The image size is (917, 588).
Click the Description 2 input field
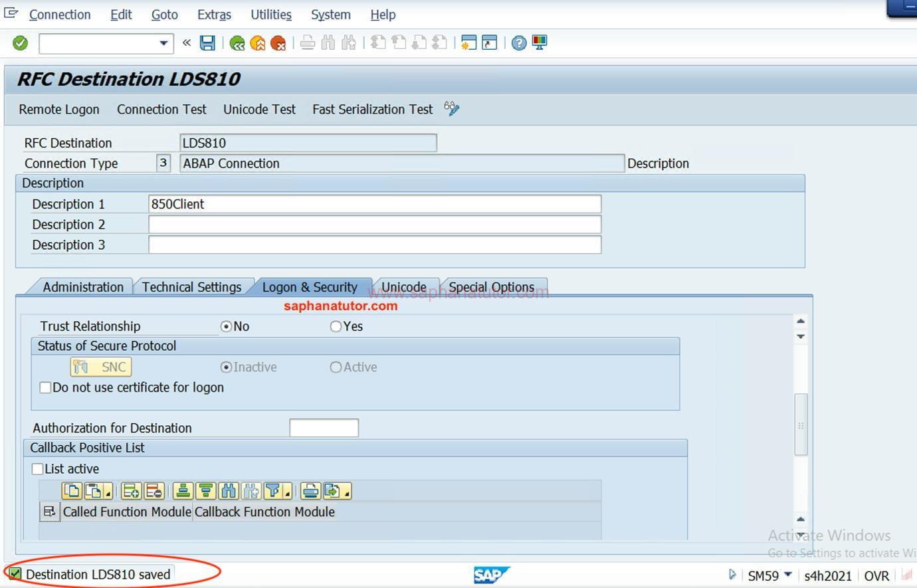[x=375, y=225]
